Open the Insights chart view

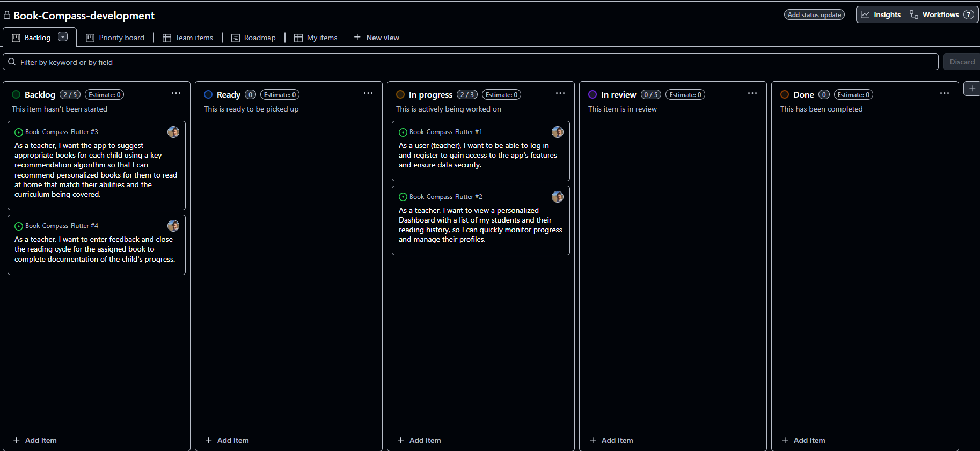[x=881, y=14]
